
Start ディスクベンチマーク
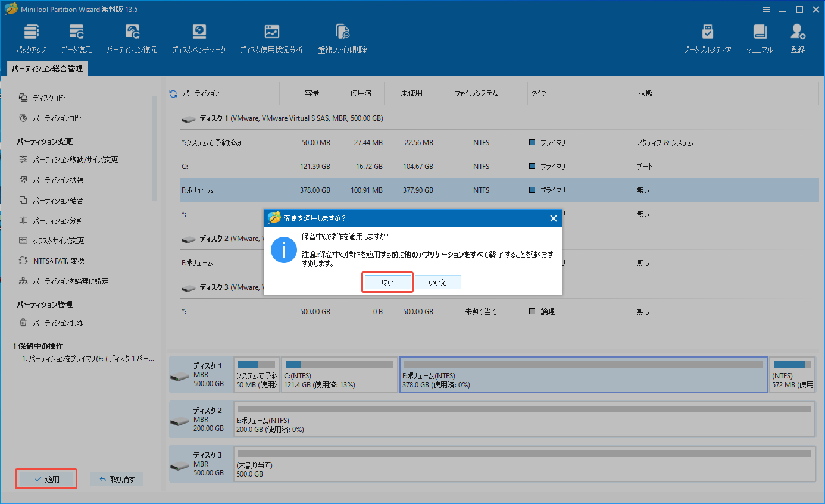[199, 37]
